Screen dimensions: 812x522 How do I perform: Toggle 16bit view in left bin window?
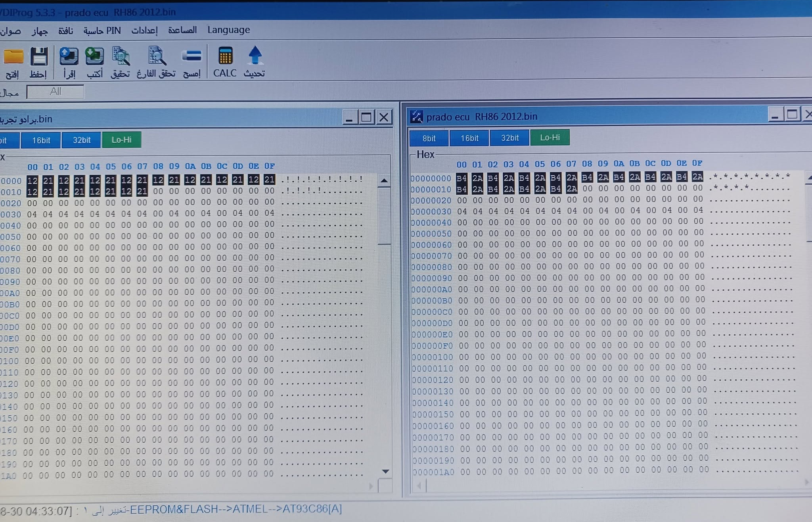click(41, 140)
